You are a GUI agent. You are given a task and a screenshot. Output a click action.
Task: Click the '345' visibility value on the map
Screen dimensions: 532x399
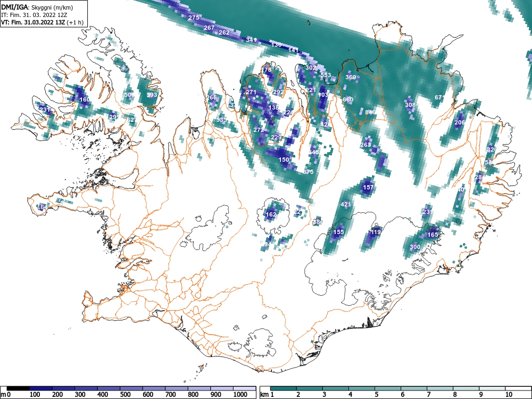[314, 152]
